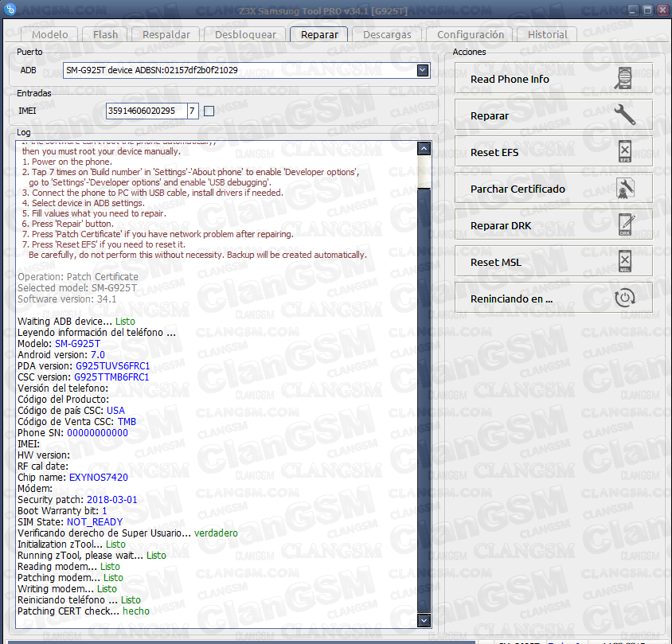The image size is (672, 644).
Task: Click the Phone SN value 00000000000
Action: point(97,433)
